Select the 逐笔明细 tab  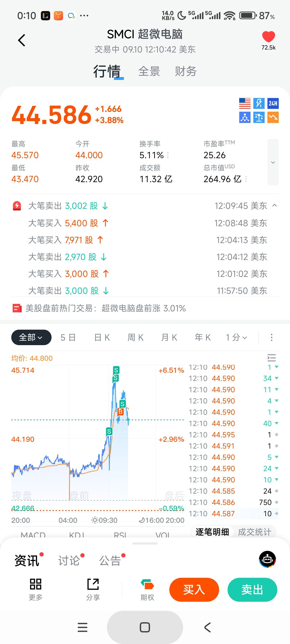(x=212, y=532)
